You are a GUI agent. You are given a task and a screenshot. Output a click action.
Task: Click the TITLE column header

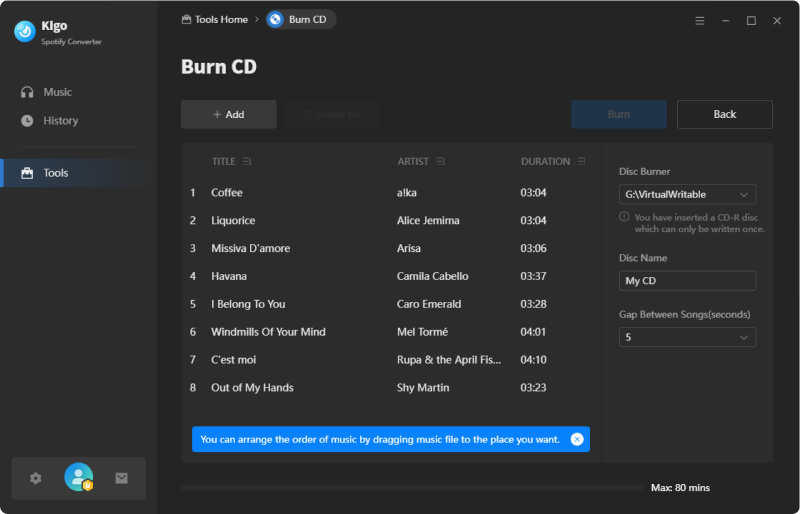[223, 161]
